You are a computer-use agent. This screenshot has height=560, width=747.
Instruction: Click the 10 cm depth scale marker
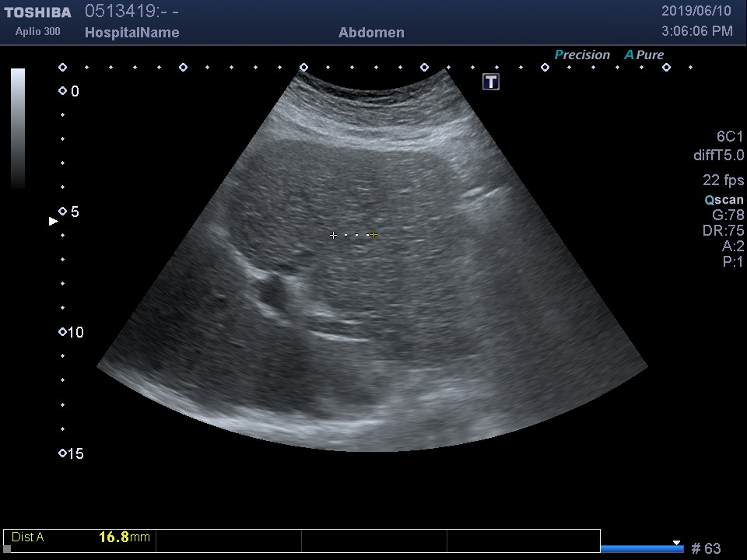coord(63,333)
